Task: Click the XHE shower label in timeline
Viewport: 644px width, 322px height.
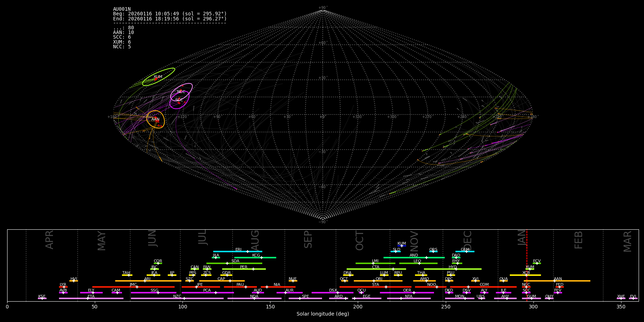Action: 621,297
